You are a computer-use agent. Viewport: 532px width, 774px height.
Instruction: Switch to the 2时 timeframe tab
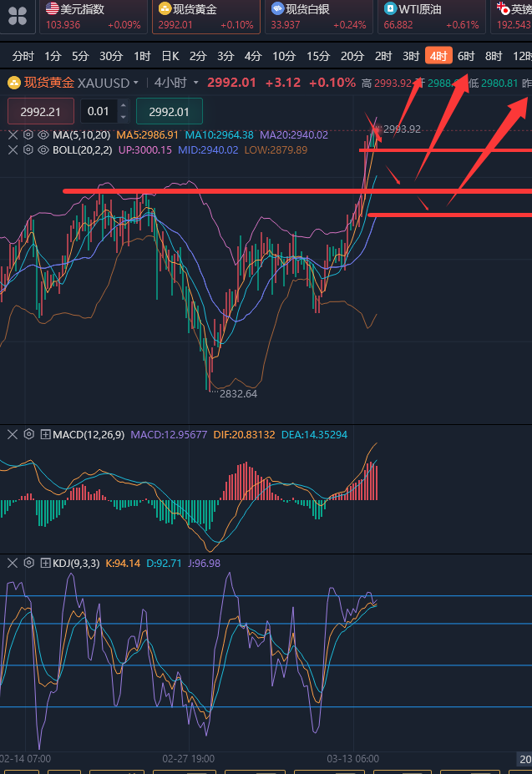pos(383,56)
